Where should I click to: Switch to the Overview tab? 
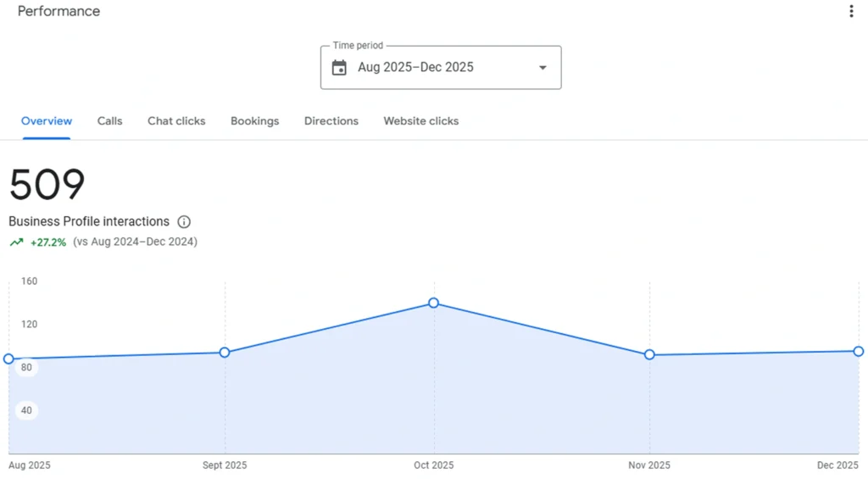47,121
